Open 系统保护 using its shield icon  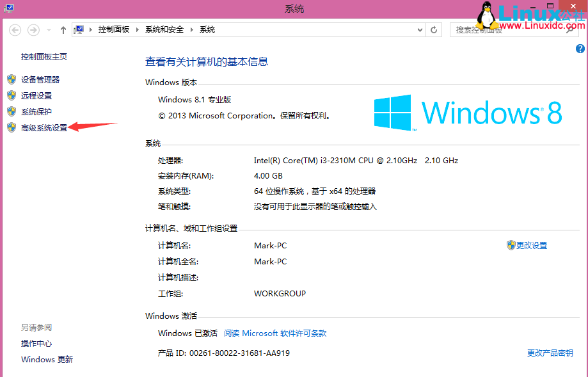(12, 111)
